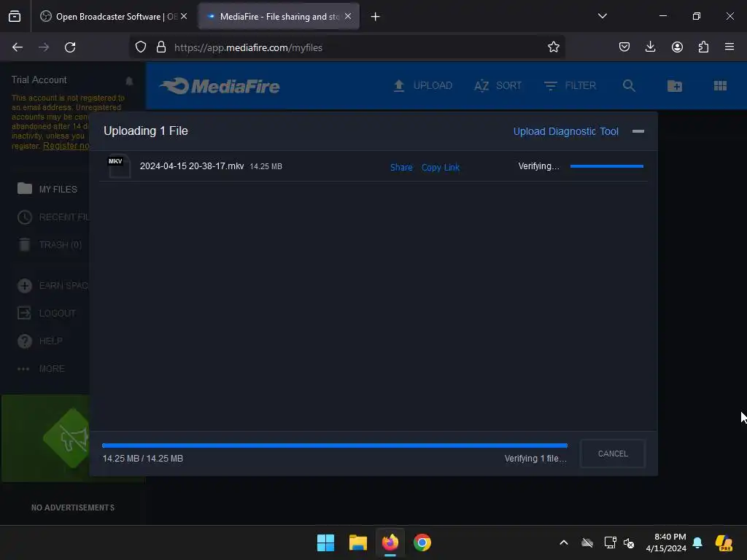Click Firefox icon in taskbar
The width and height of the screenshot is (747, 560).
tap(390, 542)
